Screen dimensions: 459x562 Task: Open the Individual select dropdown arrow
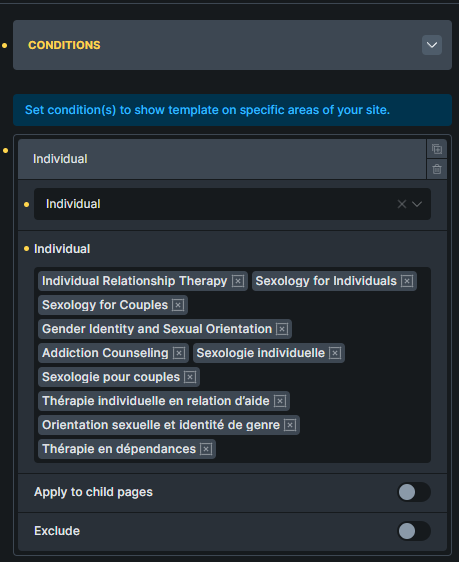pos(417,204)
